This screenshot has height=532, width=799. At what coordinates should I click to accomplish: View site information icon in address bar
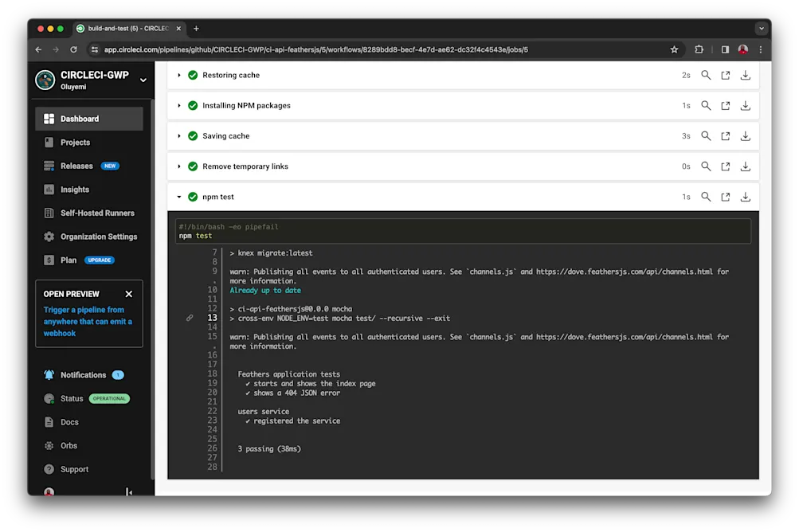click(x=94, y=49)
